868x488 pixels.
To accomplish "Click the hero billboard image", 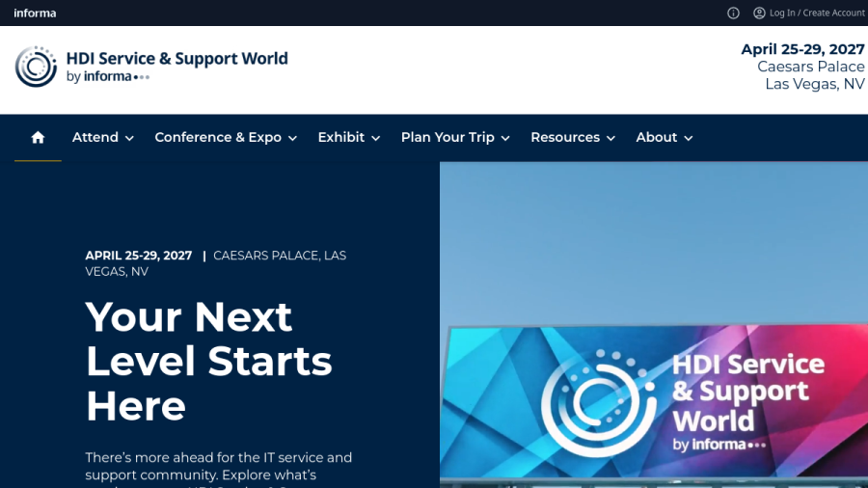I will coord(654,325).
